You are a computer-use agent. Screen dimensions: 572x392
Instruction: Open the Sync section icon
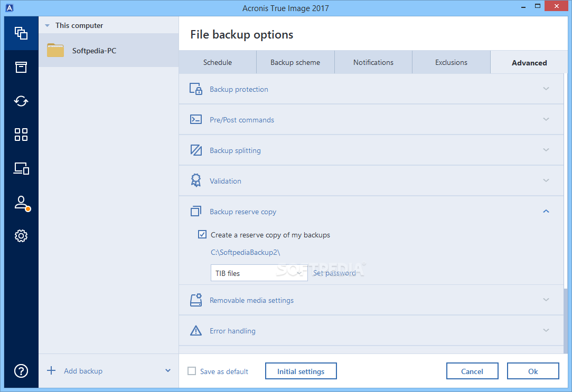[x=21, y=101]
